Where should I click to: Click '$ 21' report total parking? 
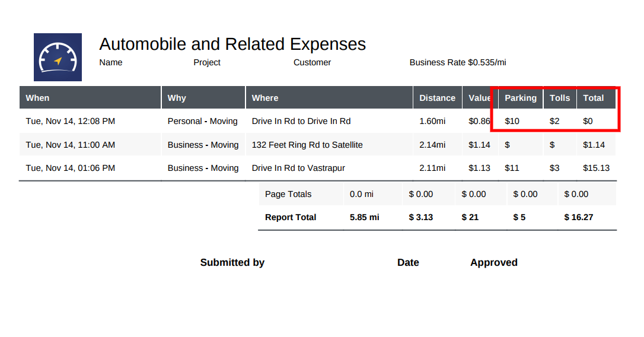click(x=470, y=217)
